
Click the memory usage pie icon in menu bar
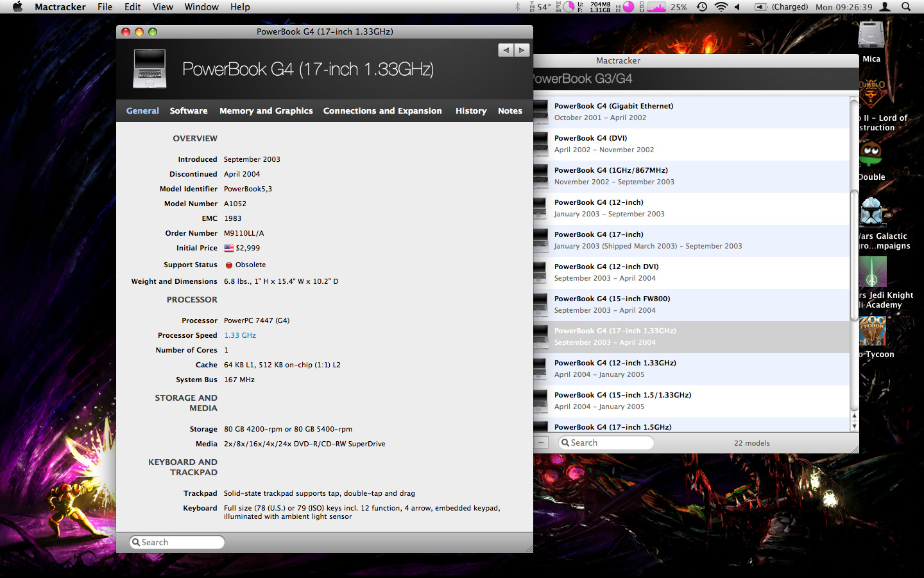tap(569, 7)
